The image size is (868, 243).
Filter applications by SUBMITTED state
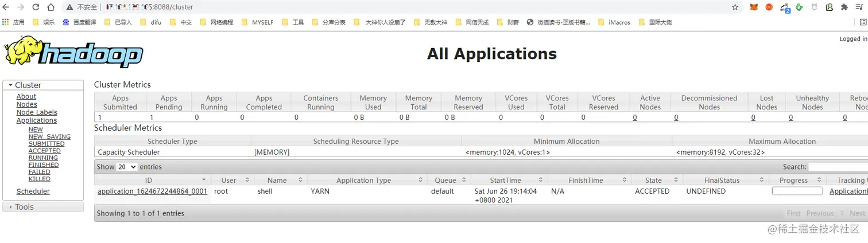46,144
